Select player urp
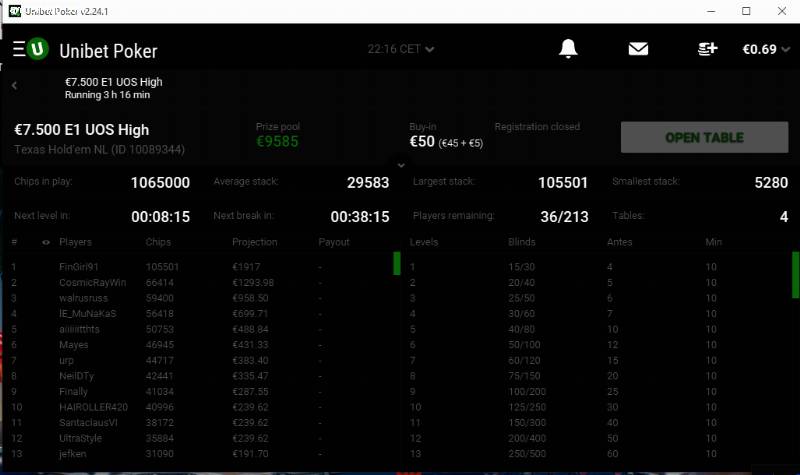Viewport: 800px width, 475px height. tap(66, 361)
